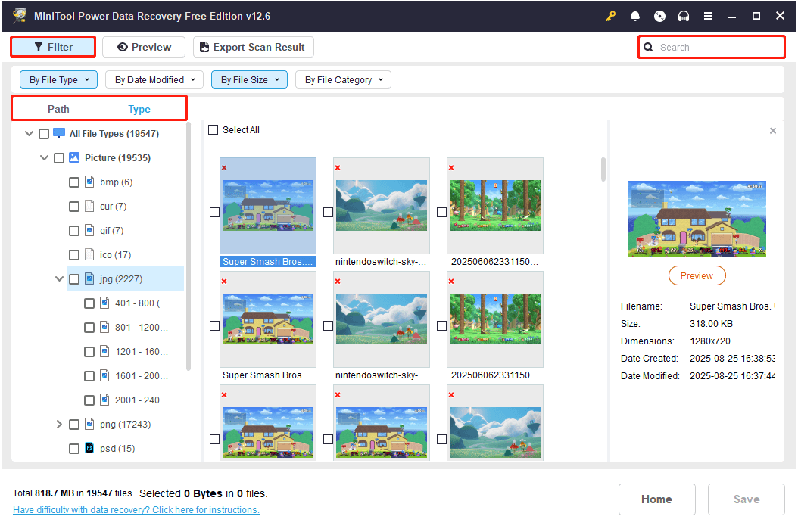The height and width of the screenshot is (532, 798).
Task: Open customer support via the headset icon
Action: coord(683,15)
